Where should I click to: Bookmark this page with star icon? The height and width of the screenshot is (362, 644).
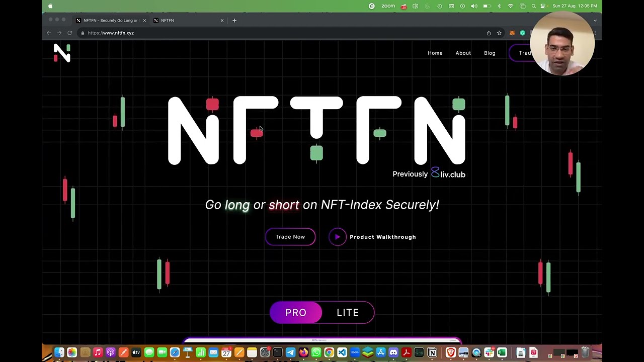click(499, 33)
